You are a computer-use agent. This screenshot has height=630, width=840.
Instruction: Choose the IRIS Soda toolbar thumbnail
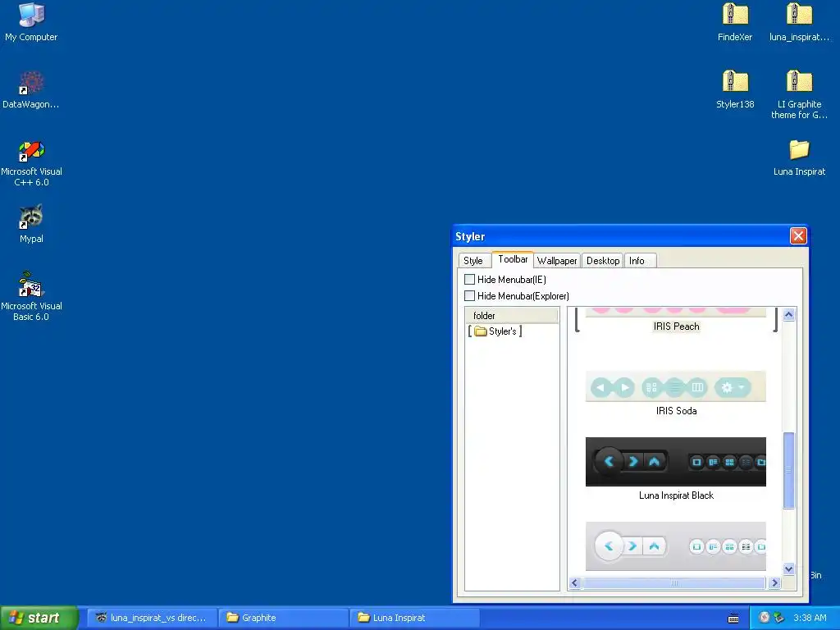tap(676, 386)
